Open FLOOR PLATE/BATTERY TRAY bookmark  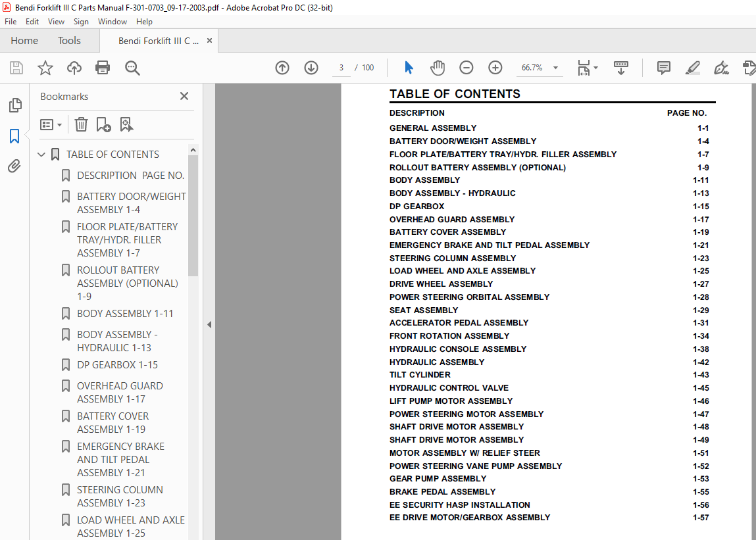(127, 239)
